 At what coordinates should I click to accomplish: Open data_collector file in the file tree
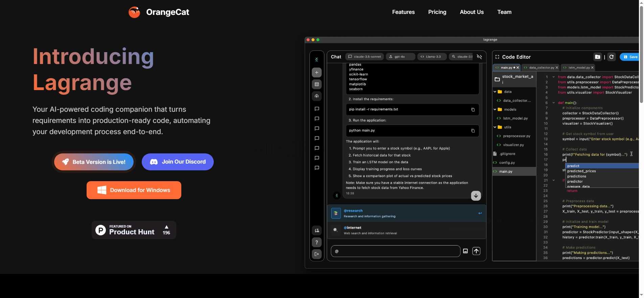point(514,101)
